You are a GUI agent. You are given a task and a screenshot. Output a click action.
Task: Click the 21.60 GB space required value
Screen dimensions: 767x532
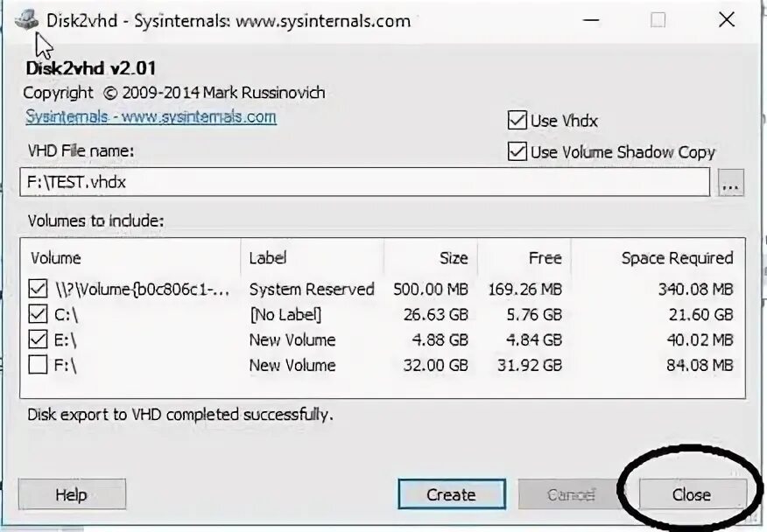(701, 315)
